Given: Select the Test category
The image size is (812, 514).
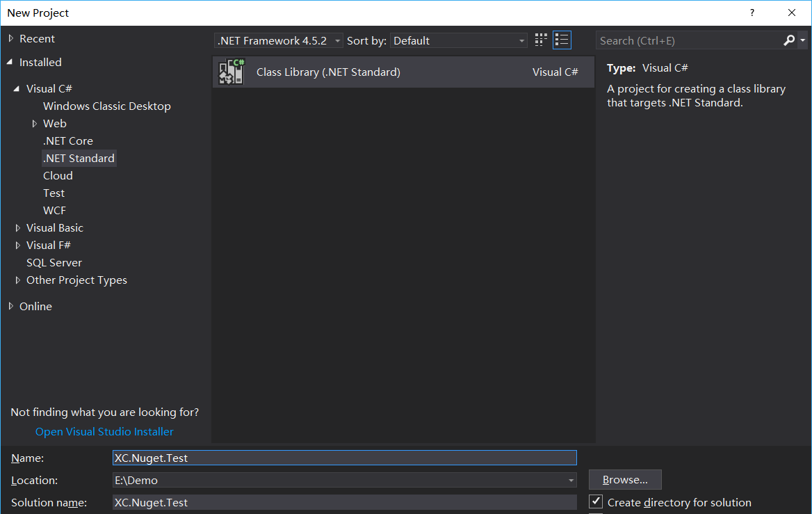Looking at the screenshot, I should click(x=54, y=193).
